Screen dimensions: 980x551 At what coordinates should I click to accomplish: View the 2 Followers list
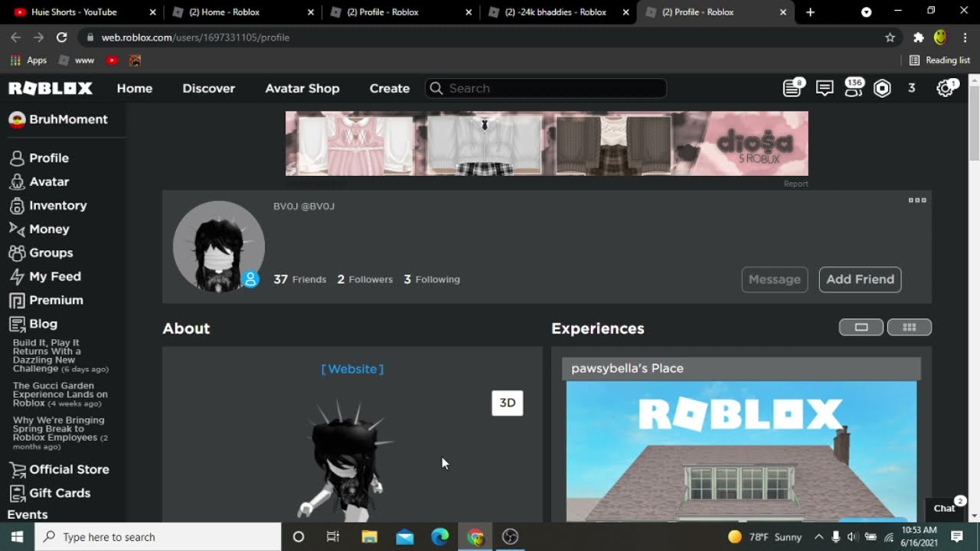pos(365,279)
